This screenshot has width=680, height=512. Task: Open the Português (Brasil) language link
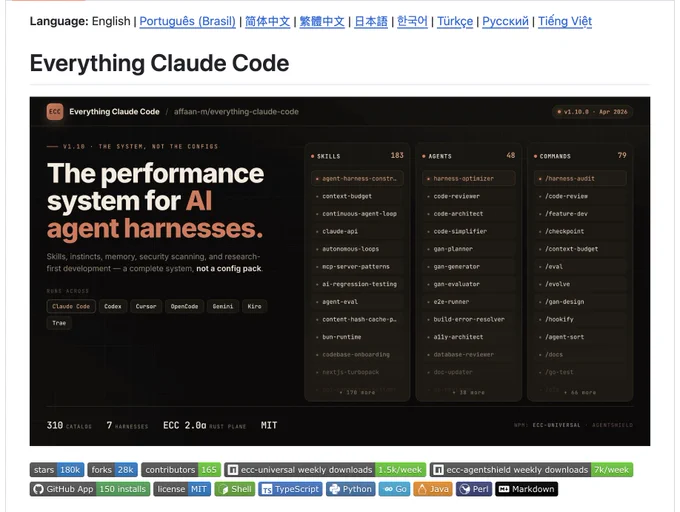[187, 21]
